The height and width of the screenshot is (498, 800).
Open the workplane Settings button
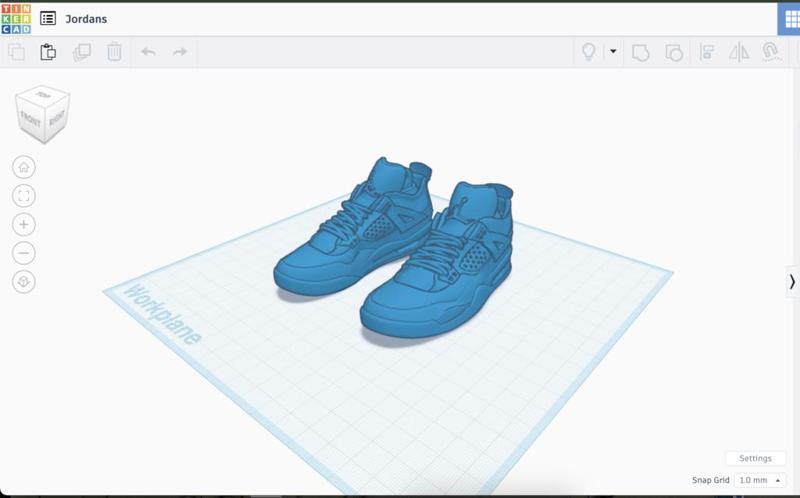pos(755,458)
